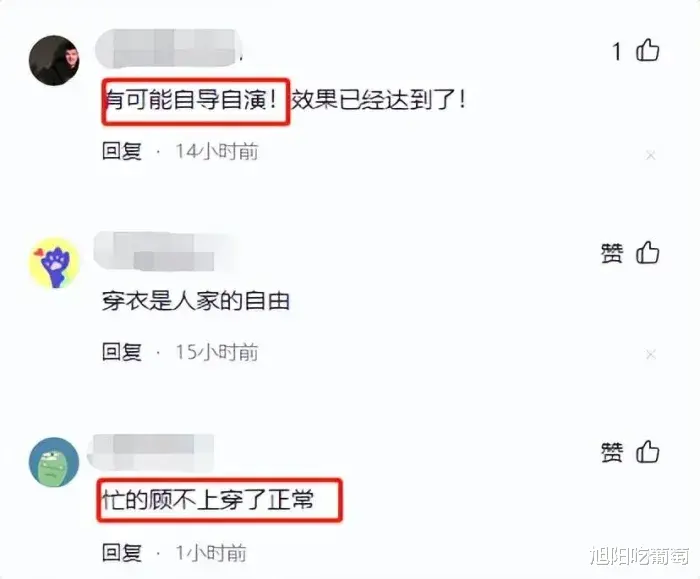The height and width of the screenshot is (579, 700).
Task: Click the 旭阳吃葡萄 watermark
Action: click(639, 556)
